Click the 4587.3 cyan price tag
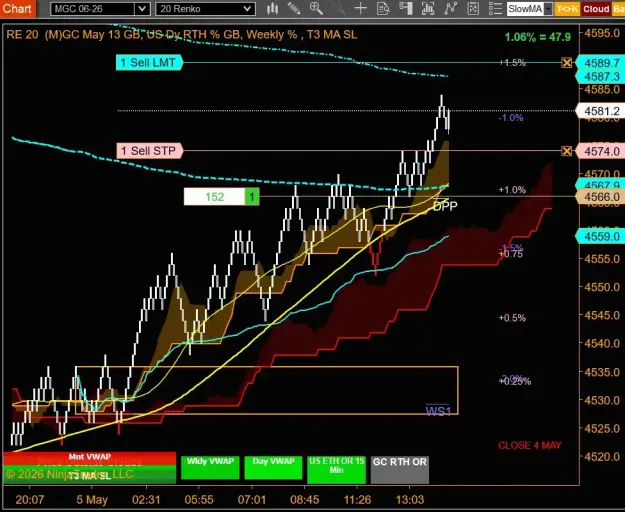This screenshot has height=512, width=625. pyautogui.click(x=601, y=77)
